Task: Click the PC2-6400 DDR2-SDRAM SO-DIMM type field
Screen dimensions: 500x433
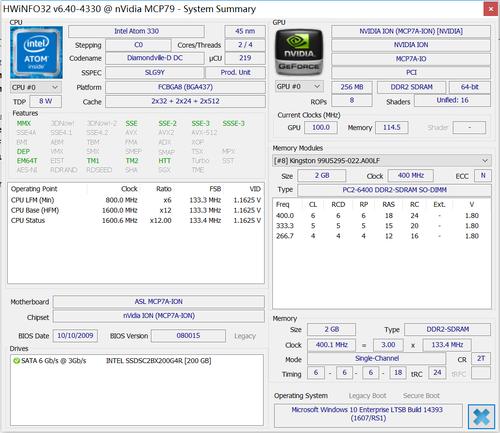Action: 394,190
